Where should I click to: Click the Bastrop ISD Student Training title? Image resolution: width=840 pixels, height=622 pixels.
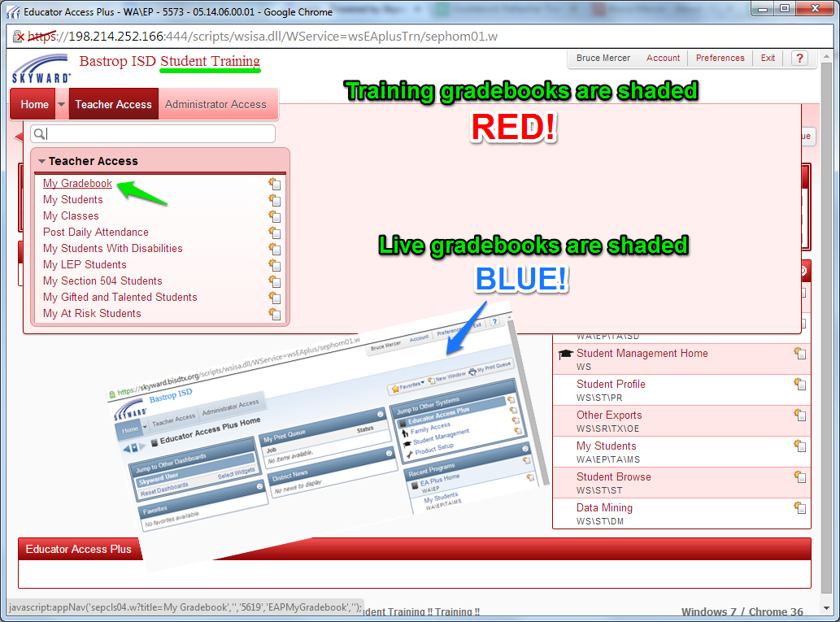(x=170, y=61)
